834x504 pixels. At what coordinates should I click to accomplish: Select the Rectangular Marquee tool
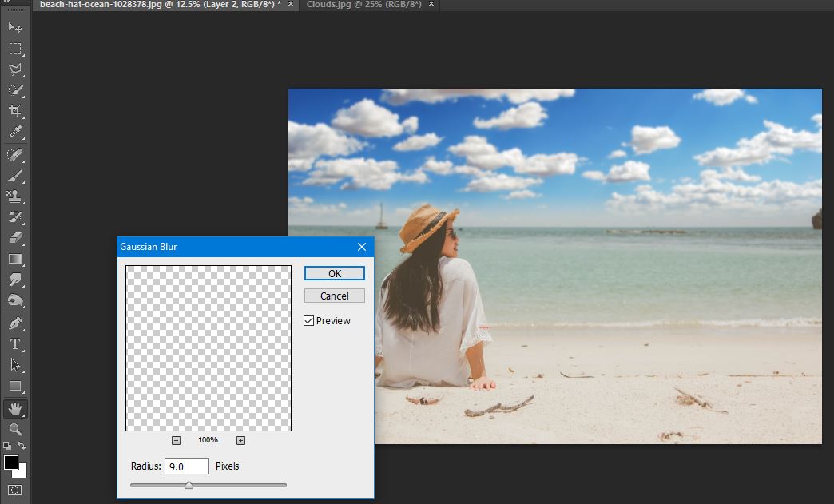tap(14, 49)
